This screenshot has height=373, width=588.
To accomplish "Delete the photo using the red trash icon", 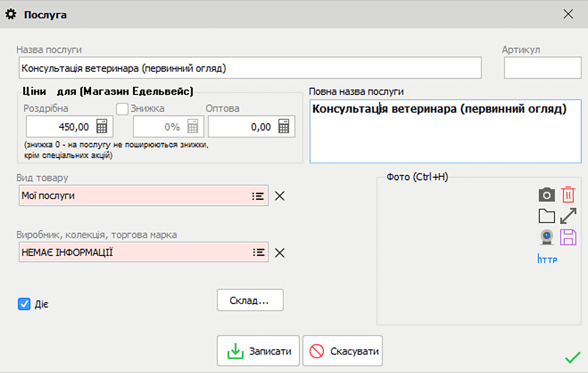I will point(567,195).
